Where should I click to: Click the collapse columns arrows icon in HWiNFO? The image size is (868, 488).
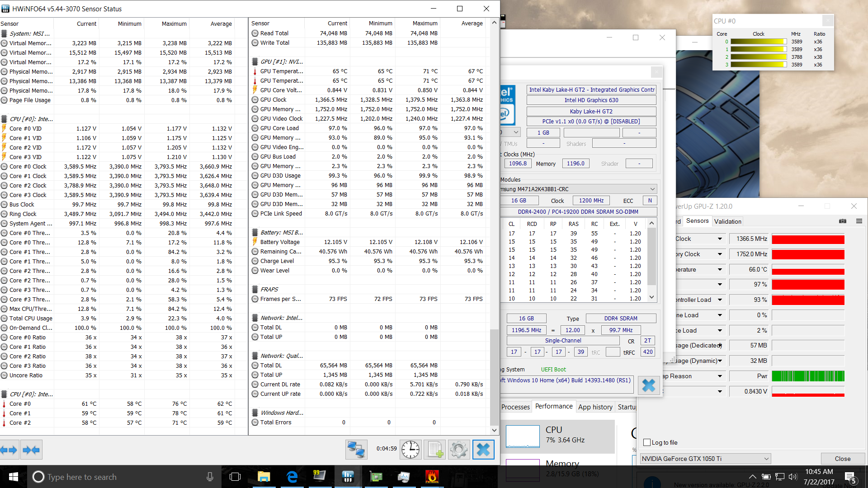click(x=31, y=450)
